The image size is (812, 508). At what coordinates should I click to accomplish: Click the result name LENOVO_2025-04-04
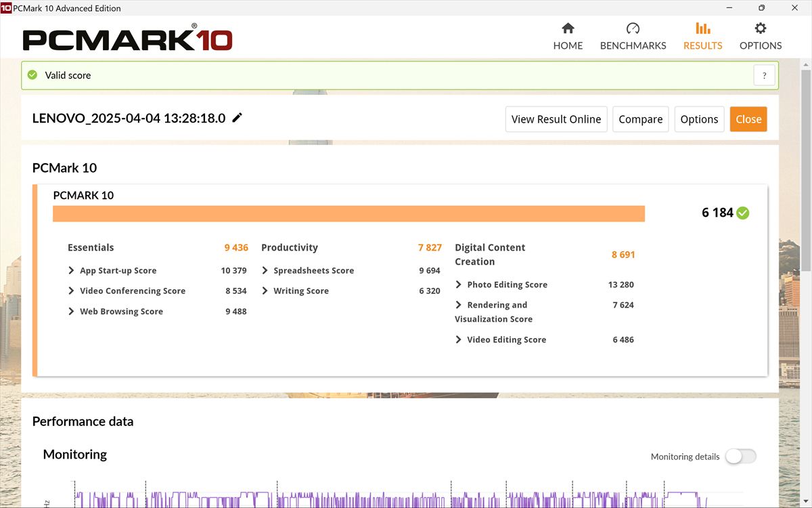tap(129, 118)
